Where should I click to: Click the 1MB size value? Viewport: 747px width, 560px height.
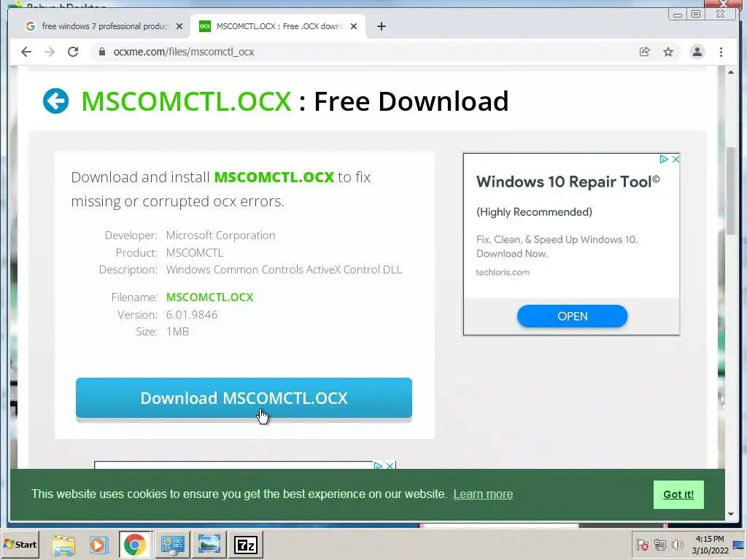point(177,332)
